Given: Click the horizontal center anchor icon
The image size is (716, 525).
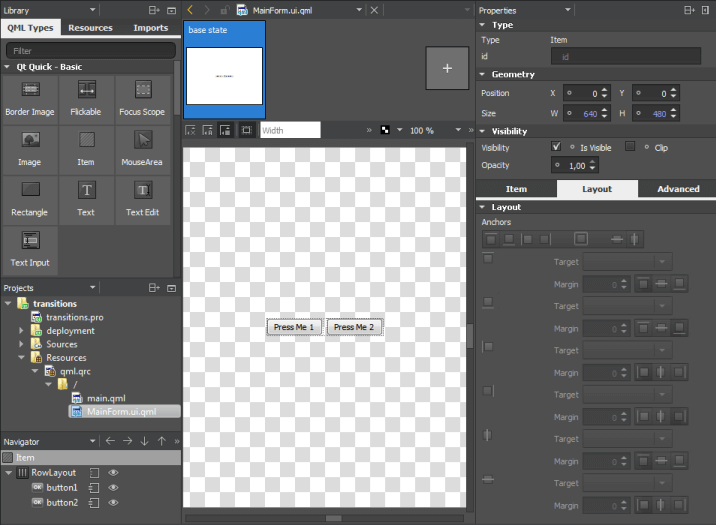Looking at the screenshot, I should pos(634,239).
